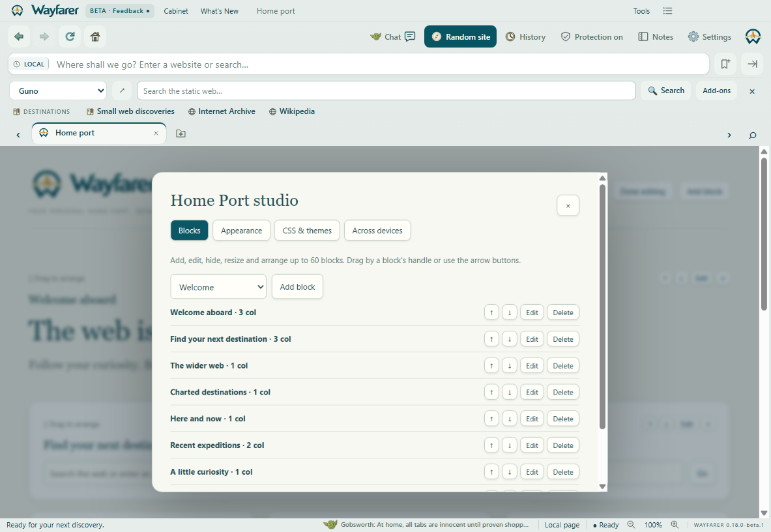The height and width of the screenshot is (532, 771).
Task: Switch to Blocks tab
Action: click(189, 231)
